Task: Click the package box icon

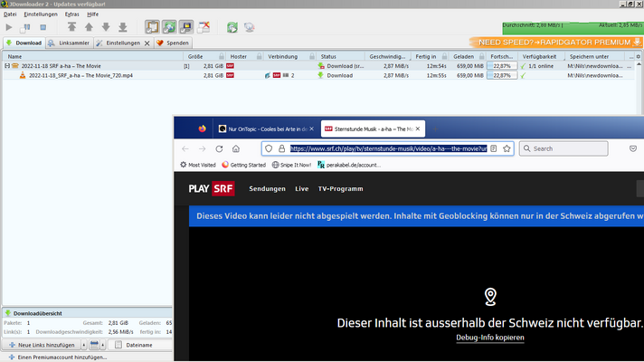Action: click(15, 66)
